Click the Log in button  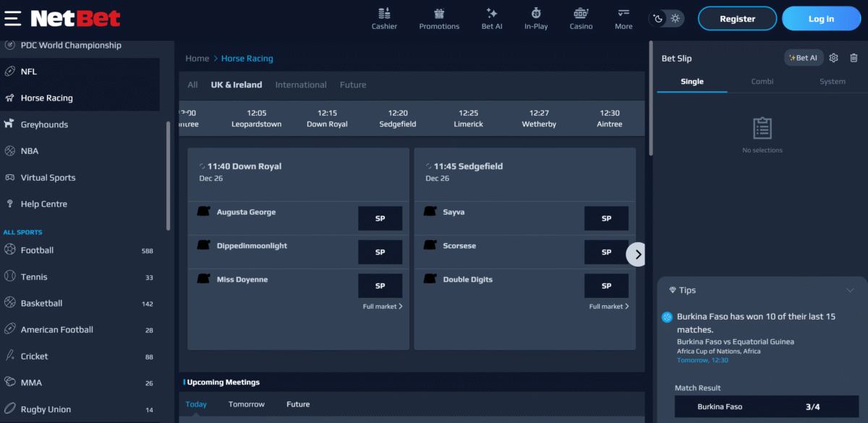click(x=821, y=19)
